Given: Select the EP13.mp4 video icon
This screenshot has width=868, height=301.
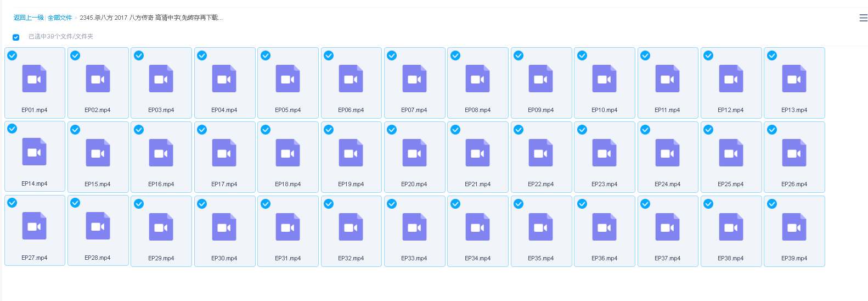Looking at the screenshot, I should point(794,79).
